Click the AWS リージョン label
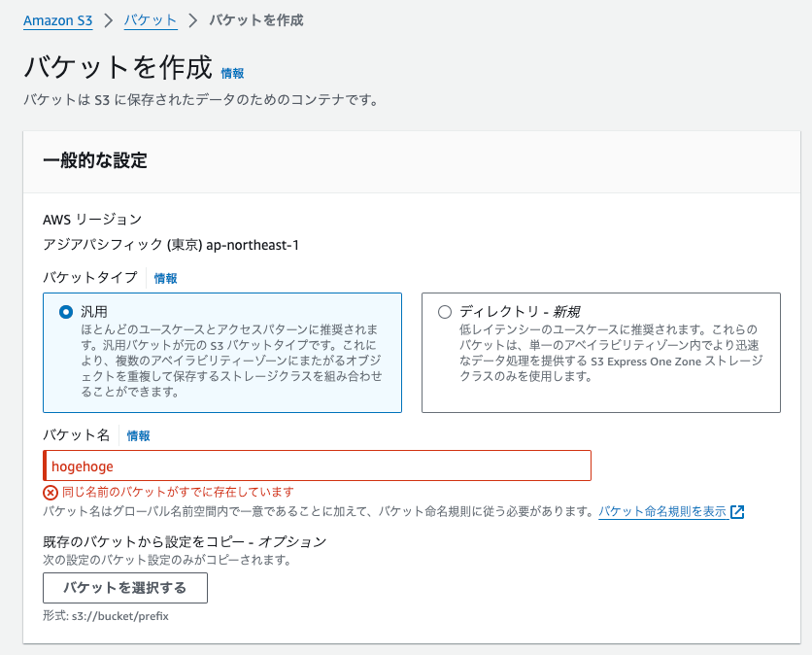The height and width of the screenshot is (655, 812). pyautogui.click(x=92, y=220)
